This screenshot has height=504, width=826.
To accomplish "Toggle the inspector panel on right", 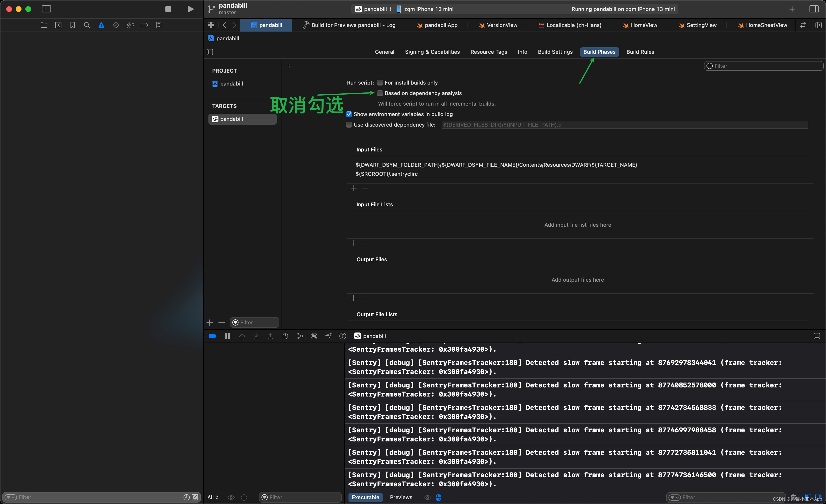I will coord(814,9).
